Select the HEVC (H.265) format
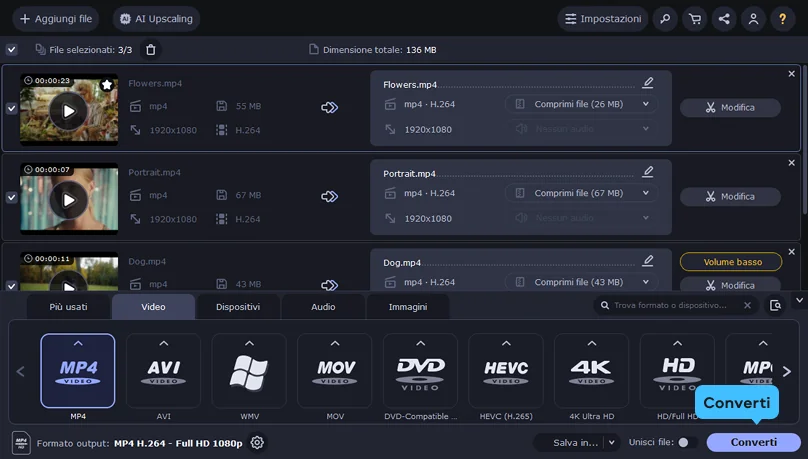 (506, 371)
